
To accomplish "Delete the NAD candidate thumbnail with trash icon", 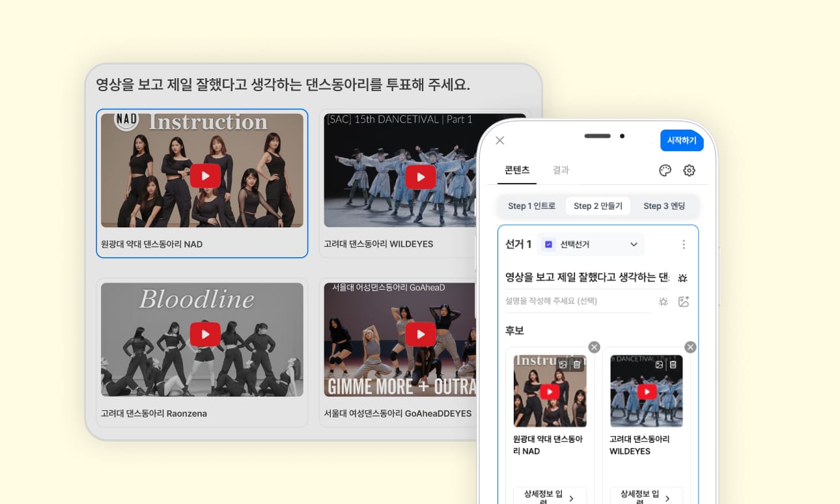I will 577,365.
